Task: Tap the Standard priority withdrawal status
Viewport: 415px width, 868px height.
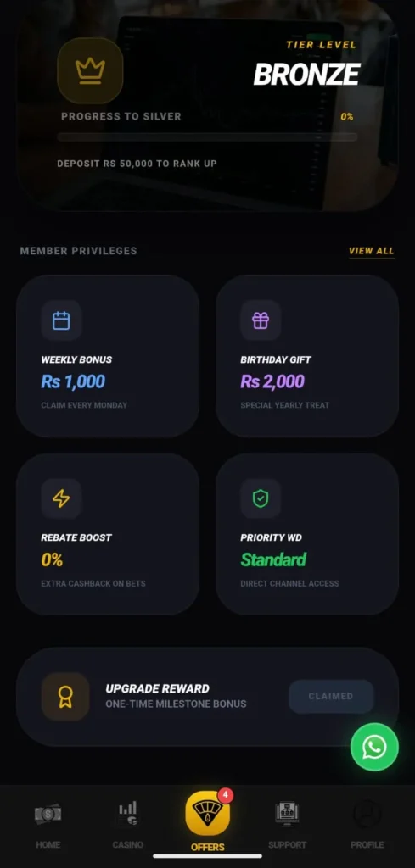Action: coord(273,559)
